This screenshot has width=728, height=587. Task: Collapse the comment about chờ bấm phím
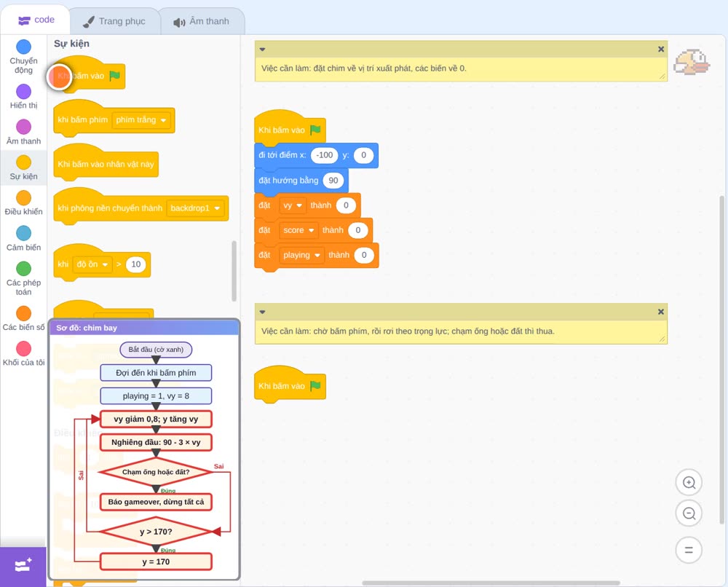coord(262,312)
